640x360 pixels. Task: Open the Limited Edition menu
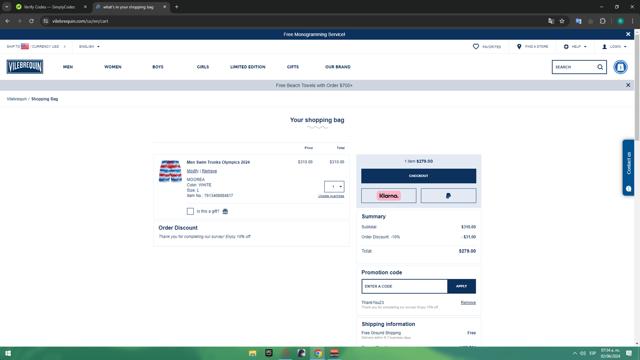(x=247, y=67)
